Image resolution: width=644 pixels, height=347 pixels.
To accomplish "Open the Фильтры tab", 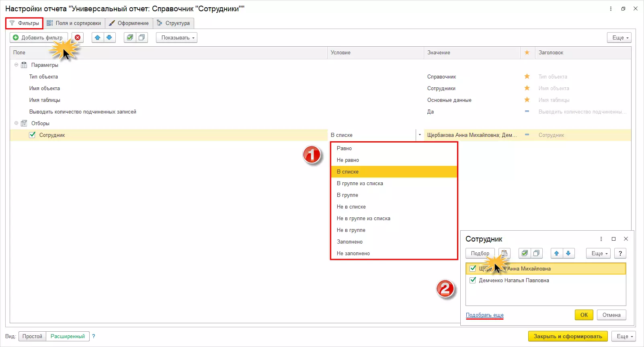I will (25, 23).
